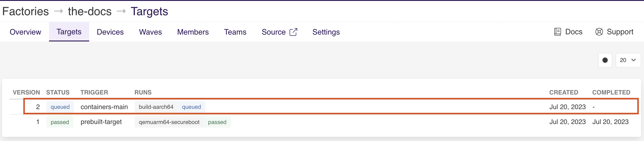644x141 pixels.
Task: Open the Settings tab
Action: click(326, 32)
